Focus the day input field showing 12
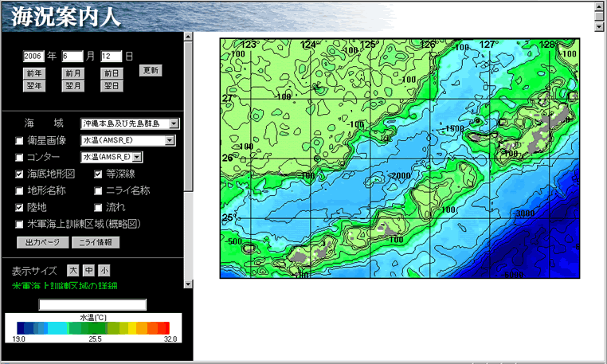 [x=111, y=56]
